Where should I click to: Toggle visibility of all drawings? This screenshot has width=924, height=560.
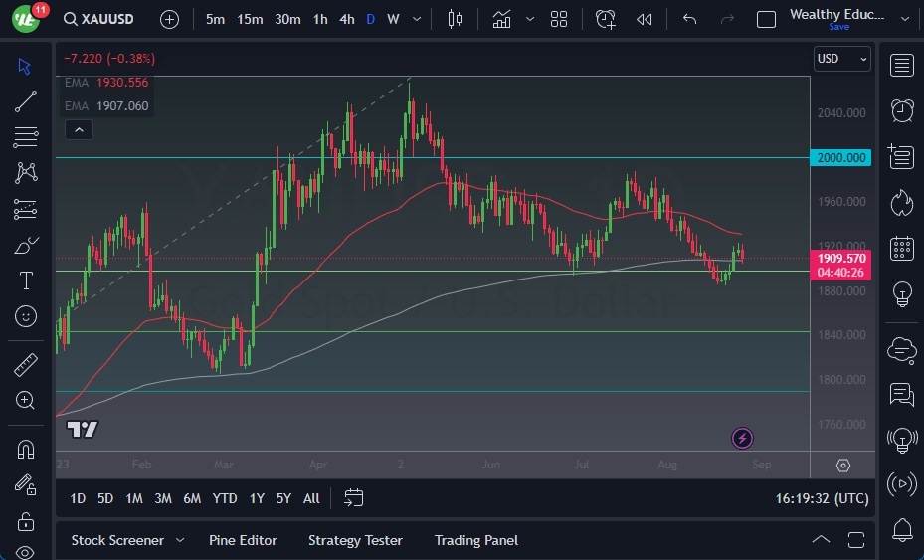coord(26,553)
